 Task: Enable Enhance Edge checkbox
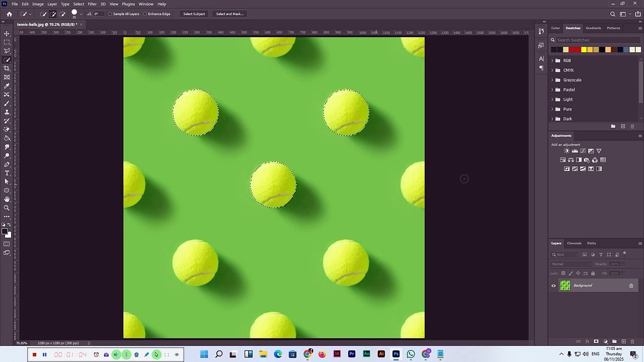pos(145,14)
